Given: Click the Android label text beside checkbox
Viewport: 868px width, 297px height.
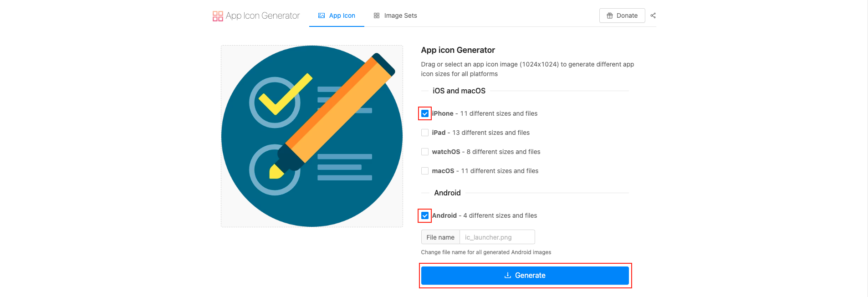Looking at the screenshot, I should coord(444,215).
